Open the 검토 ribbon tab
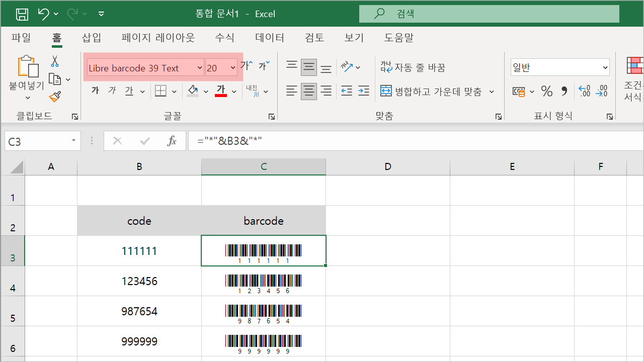 [x=314, y=38]
